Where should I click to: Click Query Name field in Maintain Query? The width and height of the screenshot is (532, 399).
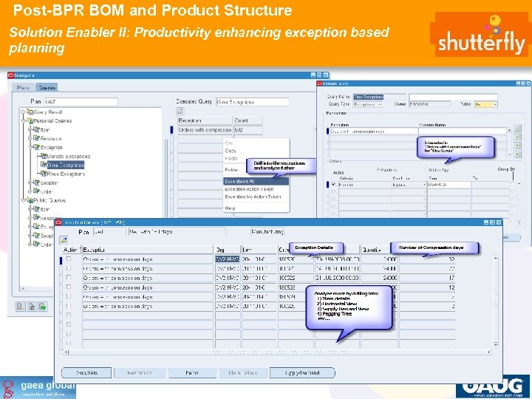click(x=379, y=97)
